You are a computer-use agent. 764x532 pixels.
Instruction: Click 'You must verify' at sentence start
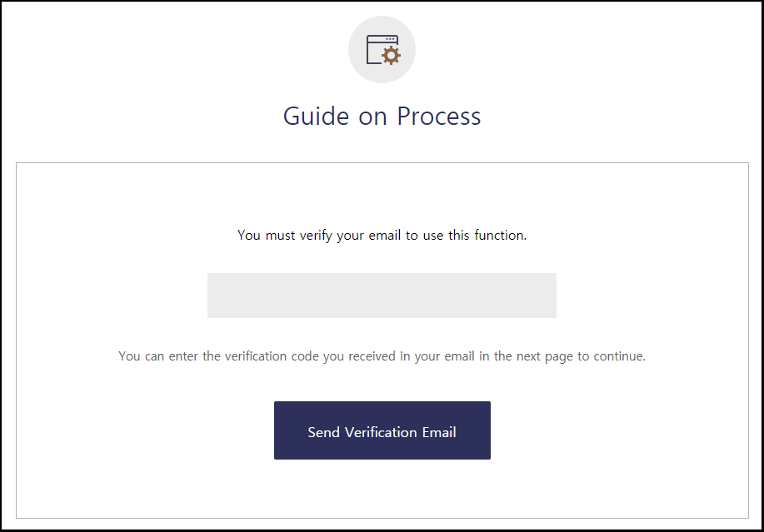285,236
